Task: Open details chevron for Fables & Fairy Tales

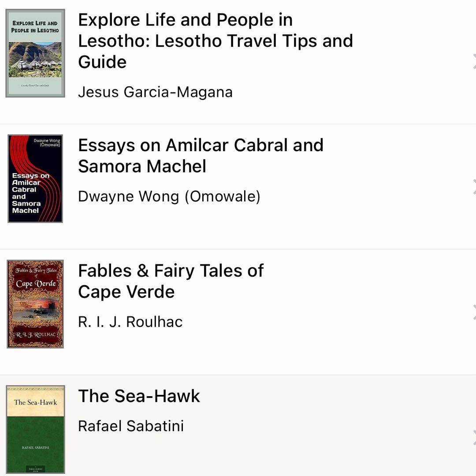Action: click(474, 312)
